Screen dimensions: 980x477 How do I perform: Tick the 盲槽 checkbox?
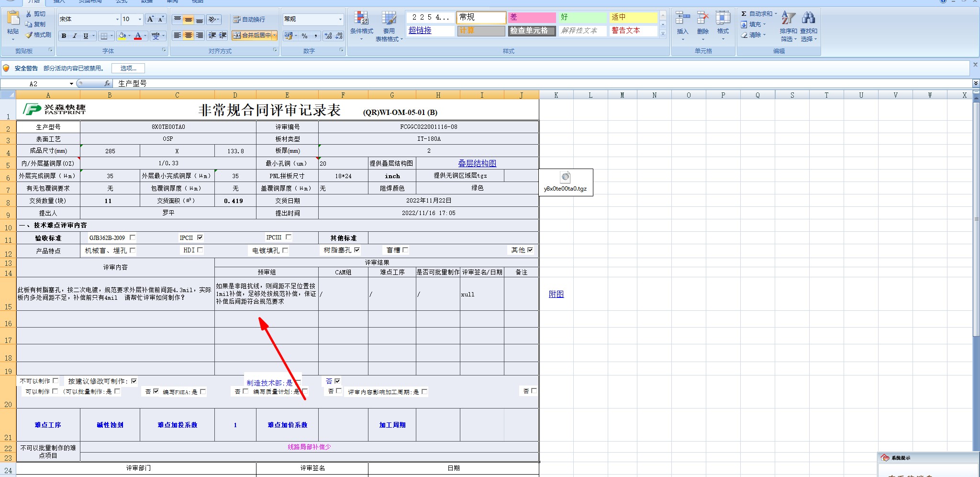tap(405, 250)
